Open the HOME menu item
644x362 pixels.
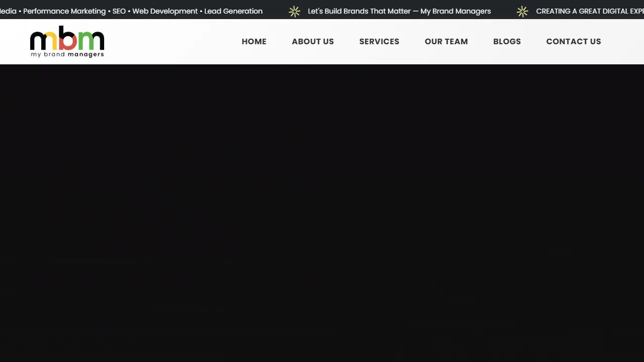click(x=254, y=41)
